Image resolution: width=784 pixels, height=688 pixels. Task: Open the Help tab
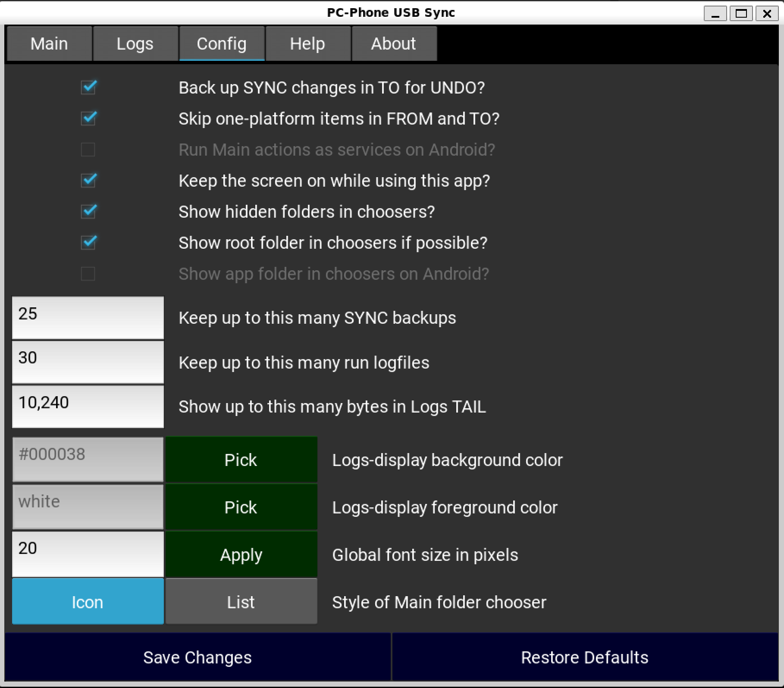307,44
